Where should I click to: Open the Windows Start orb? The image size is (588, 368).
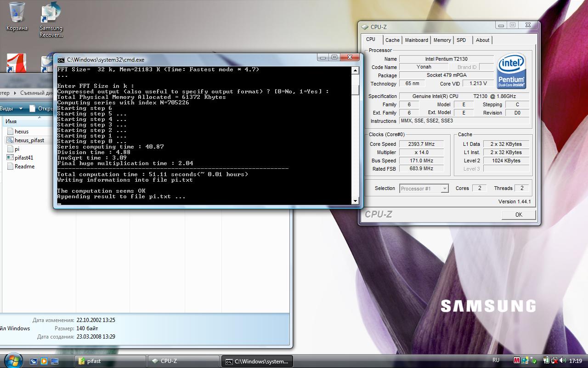(13, 361)
